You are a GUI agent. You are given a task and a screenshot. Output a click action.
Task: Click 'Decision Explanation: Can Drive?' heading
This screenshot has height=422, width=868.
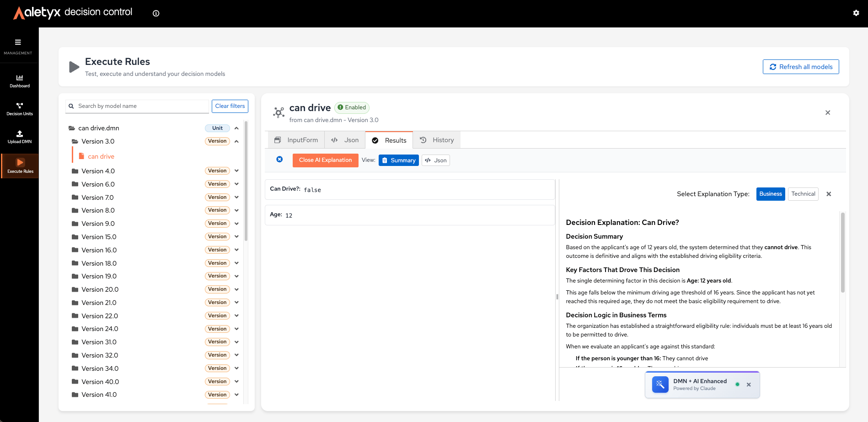[622, 223]
